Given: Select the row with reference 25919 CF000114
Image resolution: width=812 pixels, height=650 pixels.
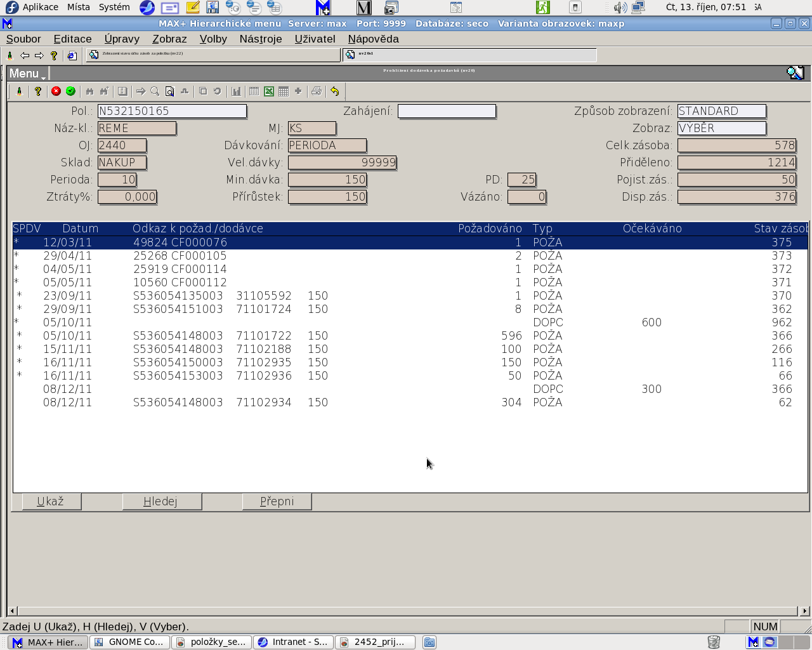Looking at the screenshot, I should click(410, 269).
